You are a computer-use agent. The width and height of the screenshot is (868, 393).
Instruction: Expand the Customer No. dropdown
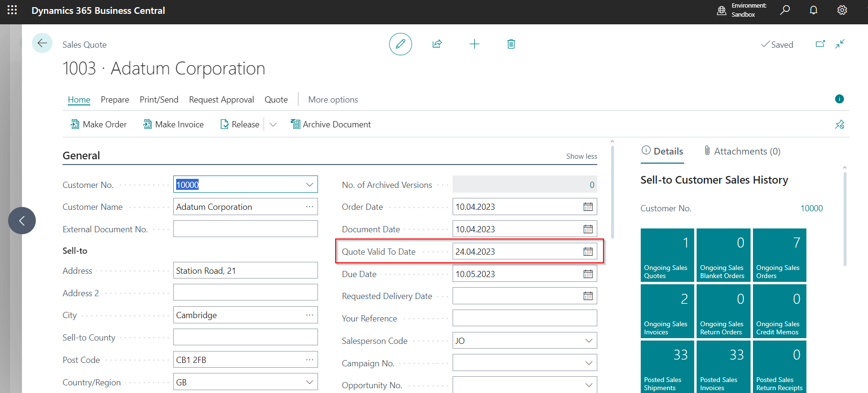tap(309, 185)
